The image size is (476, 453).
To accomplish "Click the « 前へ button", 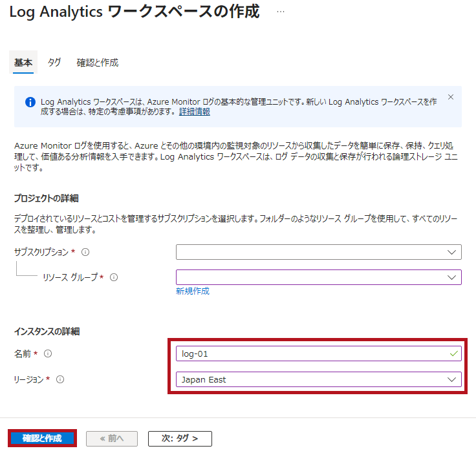I will click(112, 438).
